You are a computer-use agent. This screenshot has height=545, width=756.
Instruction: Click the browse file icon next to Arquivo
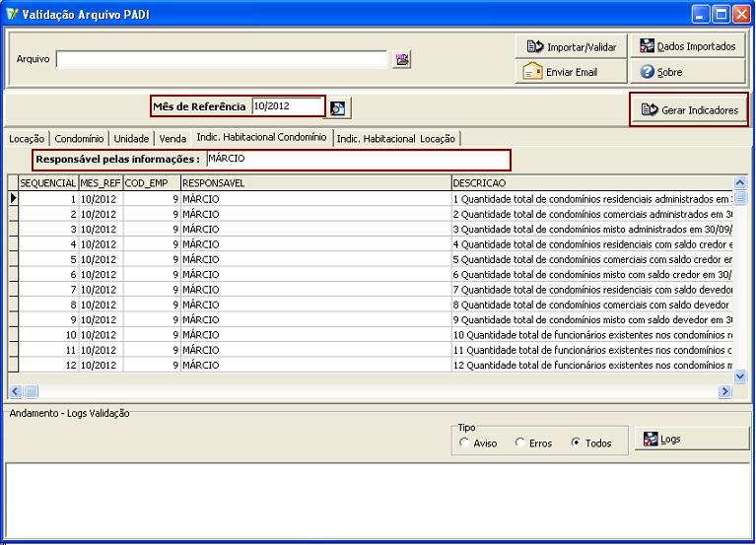coord(402,59)
